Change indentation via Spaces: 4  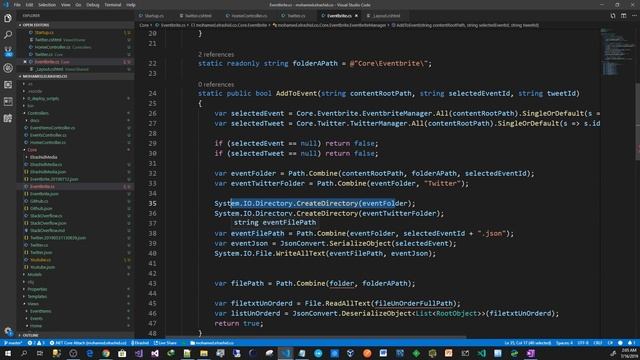coord(564,343)
